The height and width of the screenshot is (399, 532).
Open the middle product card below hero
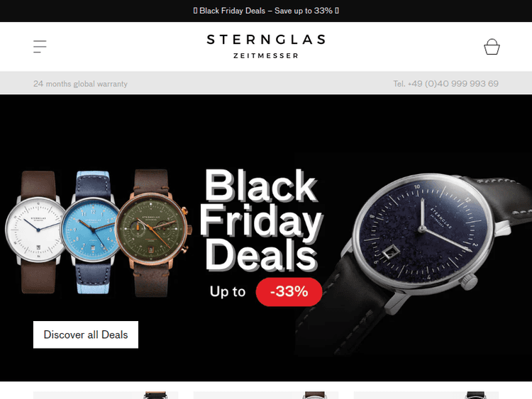click(x=266, y=395)
